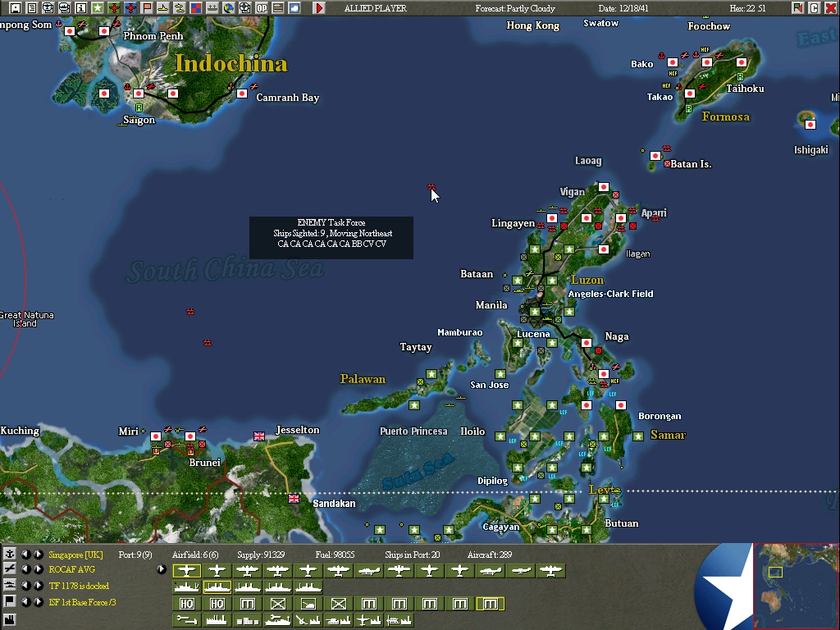Click the ROCAF AVG unit name

(72, 569)
